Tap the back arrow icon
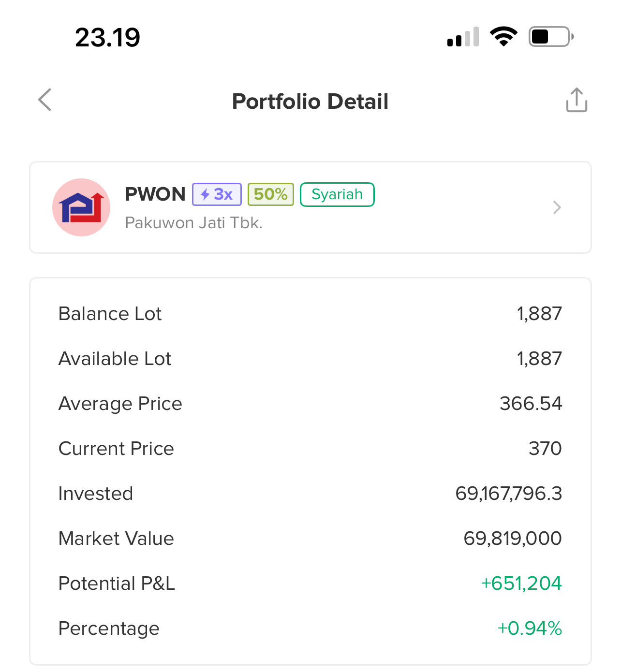Viewport: 621px width, 672px height. click(45, 100)
